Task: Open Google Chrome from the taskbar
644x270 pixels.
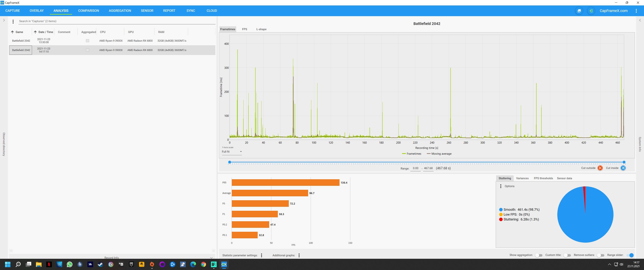Action: click(x=203, y=264)
